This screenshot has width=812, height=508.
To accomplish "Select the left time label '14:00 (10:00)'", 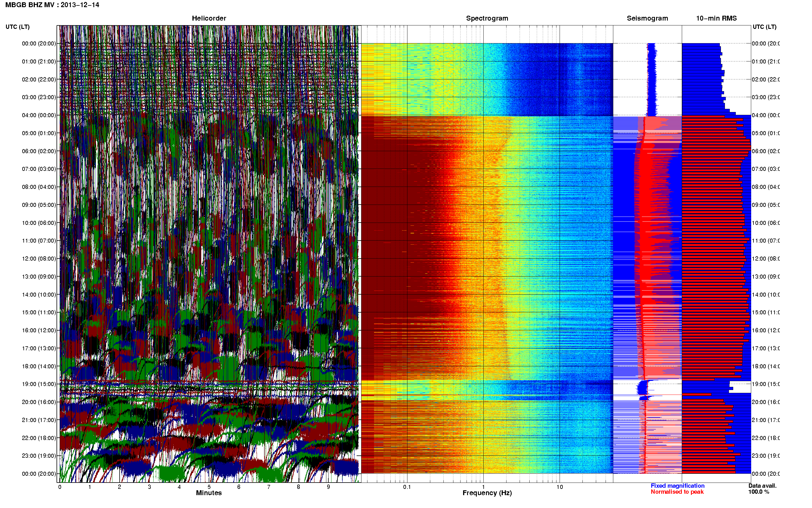I will click(39, 295).
